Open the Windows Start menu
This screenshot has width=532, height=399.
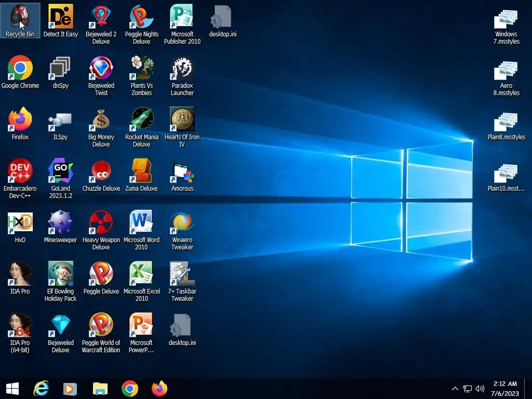pyautogui.click(x=12, y=389)
